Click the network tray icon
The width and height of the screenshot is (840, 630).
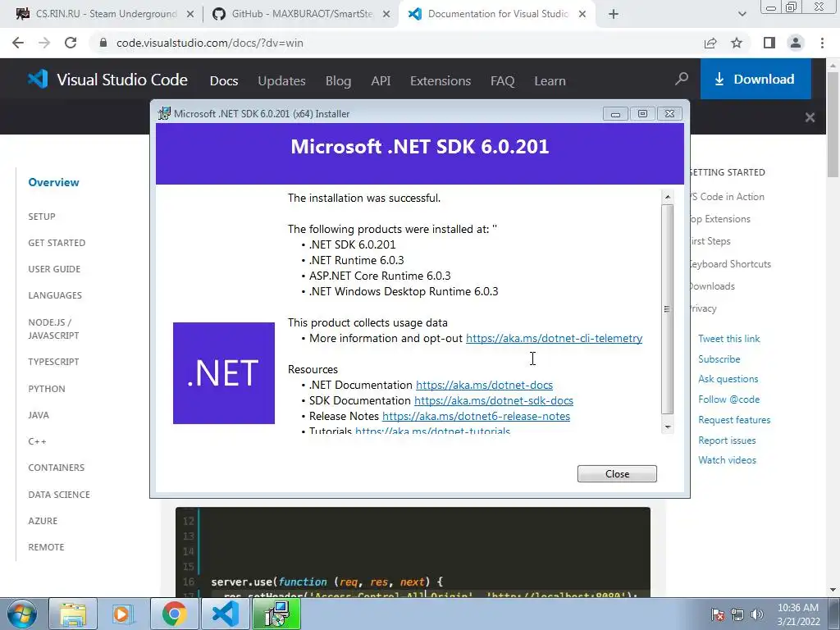tap(737, 614)
